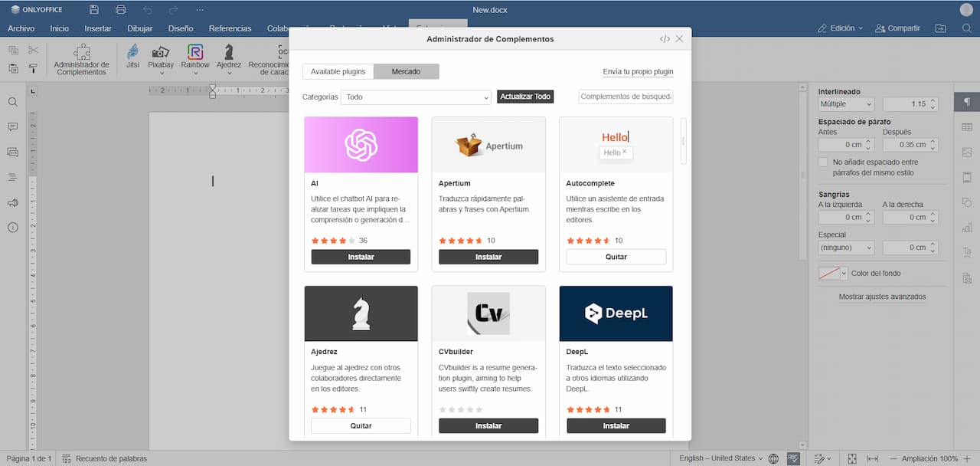The image size is (980, 466).
Task: Expand the Edición mode dropdown
Action: click(841, 28)
